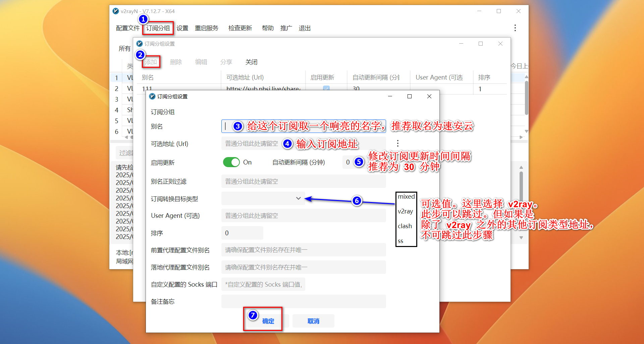The height and width of the screenshot is (344, 644).
Task: Close the front 订阅分组设置 dialog
Action: 429,96
